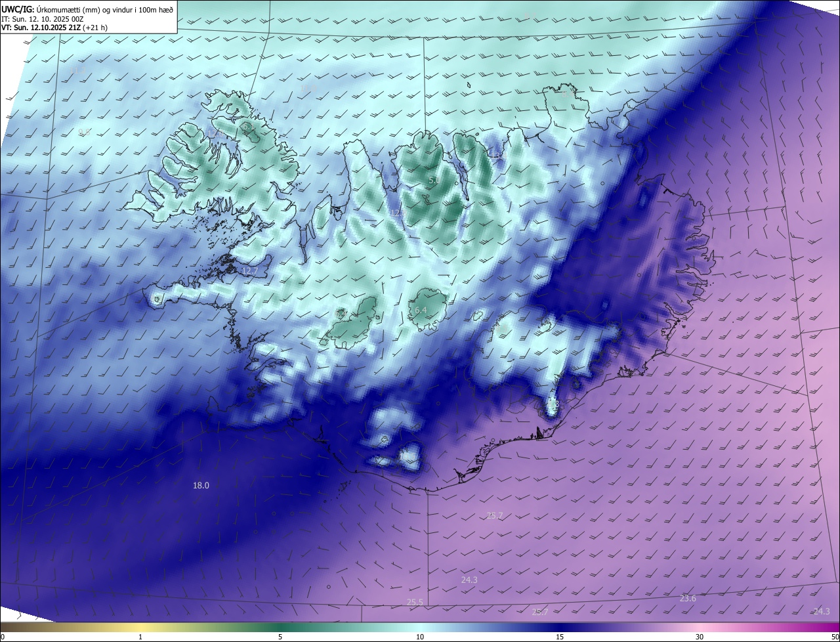Click the '30' tick label on the color scale
Viewport: 840px width, 642px height.
(700, 637)
